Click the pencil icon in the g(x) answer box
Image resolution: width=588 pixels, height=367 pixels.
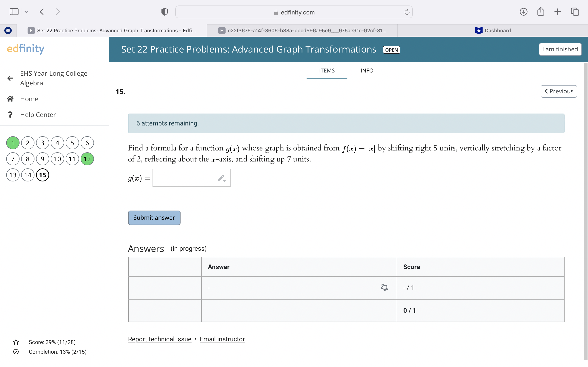coord(221,178)
